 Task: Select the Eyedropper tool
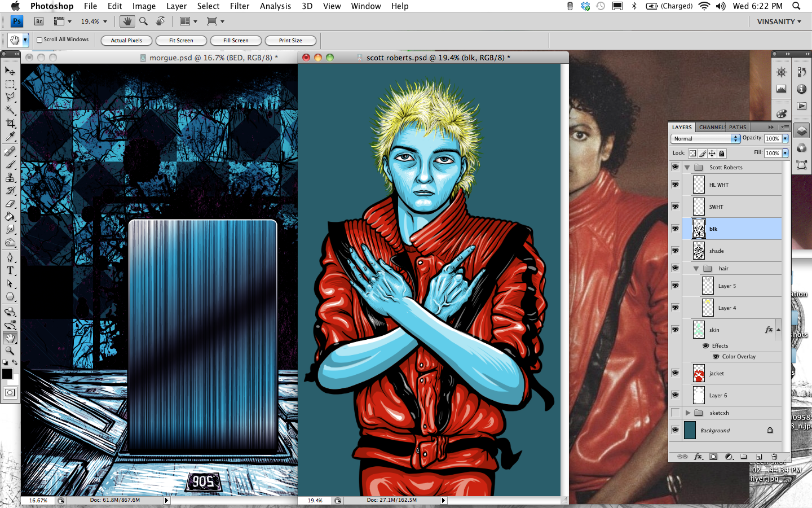tap(10, 137)
